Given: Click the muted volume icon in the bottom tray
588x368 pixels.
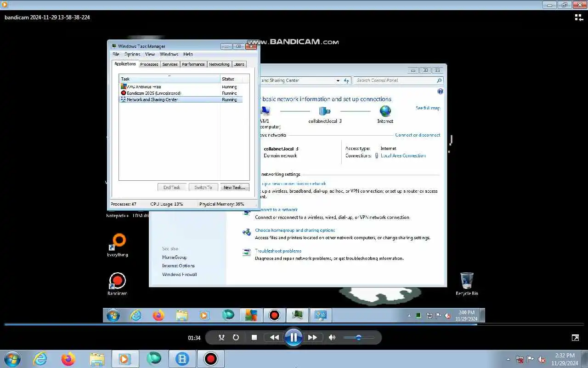Looking at the screenshot, I should pyautogui.click(x=542, y=359).
